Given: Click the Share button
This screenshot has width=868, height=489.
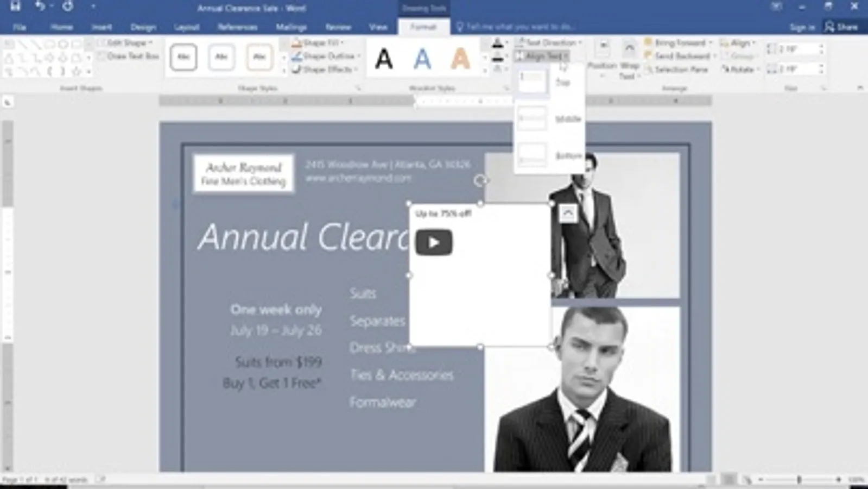Looking at the screenshot, I should click(x=842, y=27).
